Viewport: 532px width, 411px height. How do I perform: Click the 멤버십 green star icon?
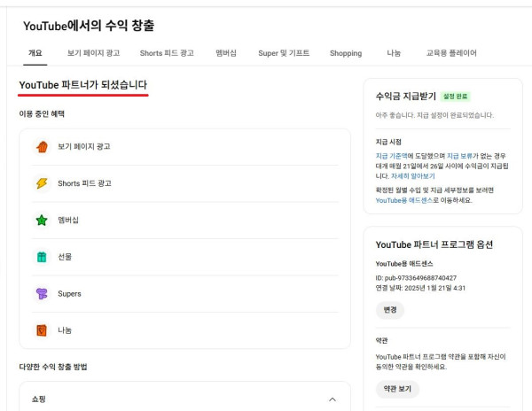click(x=41, y=221)
